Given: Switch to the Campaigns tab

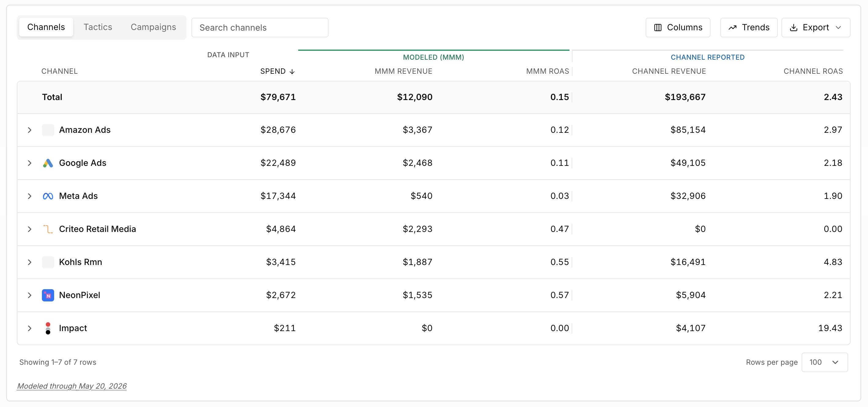Looking at the screenshot, I should click(x=153, y=27).
